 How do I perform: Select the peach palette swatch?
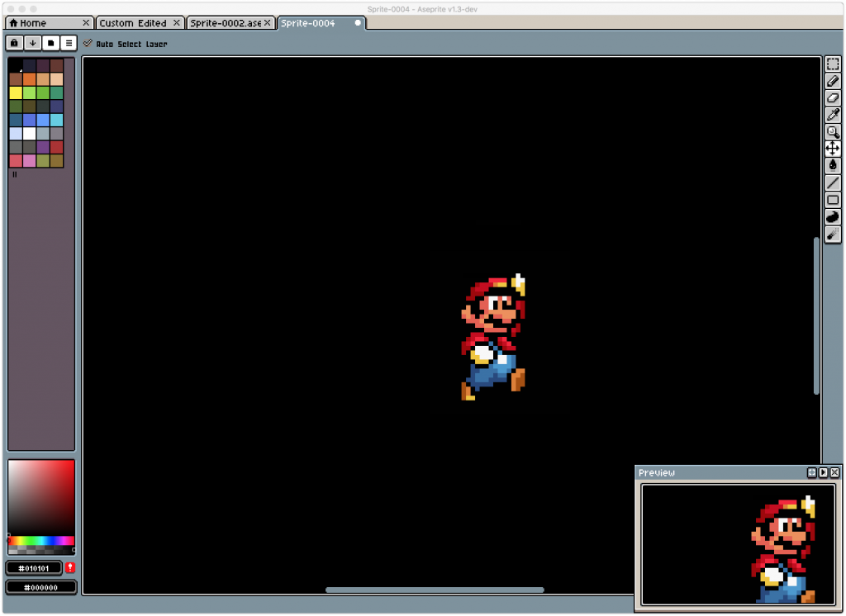(x=56, y=79)
